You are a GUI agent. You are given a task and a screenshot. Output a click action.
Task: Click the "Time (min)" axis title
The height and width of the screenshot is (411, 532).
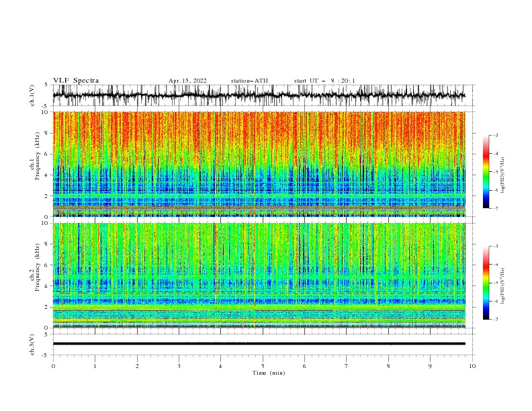click(269, 373)
